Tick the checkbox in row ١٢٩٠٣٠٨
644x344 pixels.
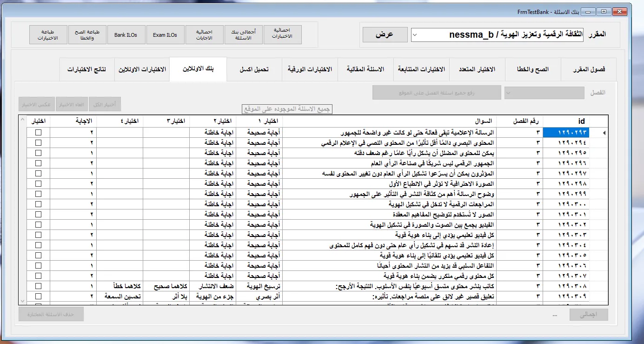(x=38, y=286)
